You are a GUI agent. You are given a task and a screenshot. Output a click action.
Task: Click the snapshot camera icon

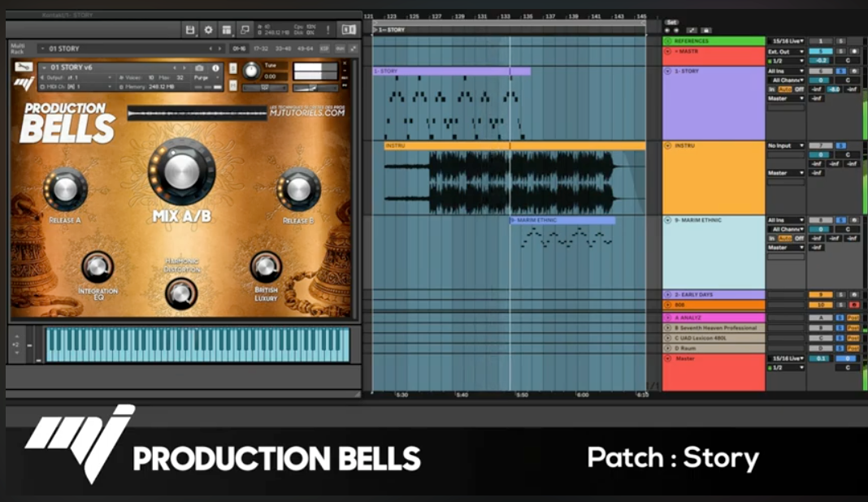(x=199, y=68)
